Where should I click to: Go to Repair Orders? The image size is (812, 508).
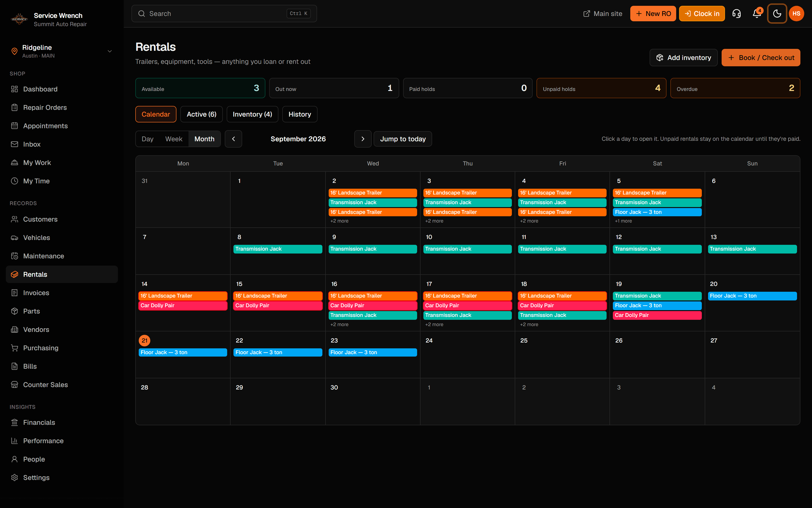click(62, 107)
